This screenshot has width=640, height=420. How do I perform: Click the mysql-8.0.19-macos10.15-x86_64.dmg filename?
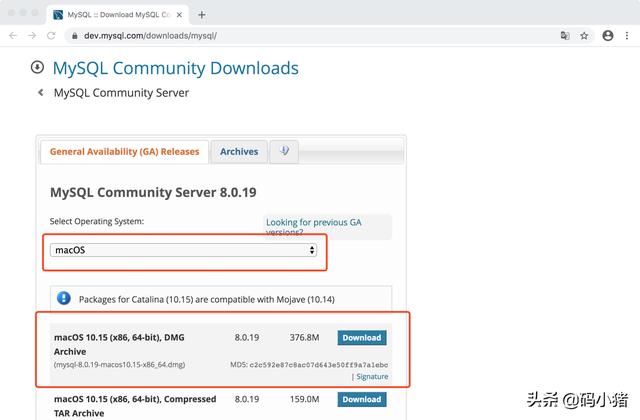pyautogui.click(x=119, y=364)
